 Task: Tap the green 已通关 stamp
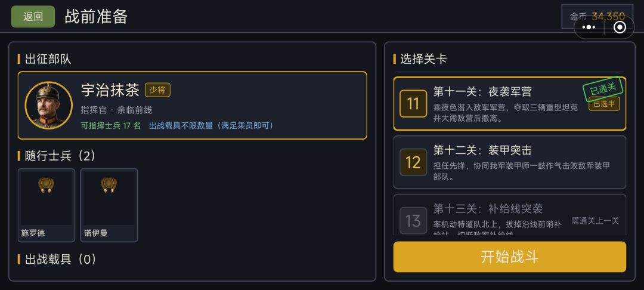(603, 89)
